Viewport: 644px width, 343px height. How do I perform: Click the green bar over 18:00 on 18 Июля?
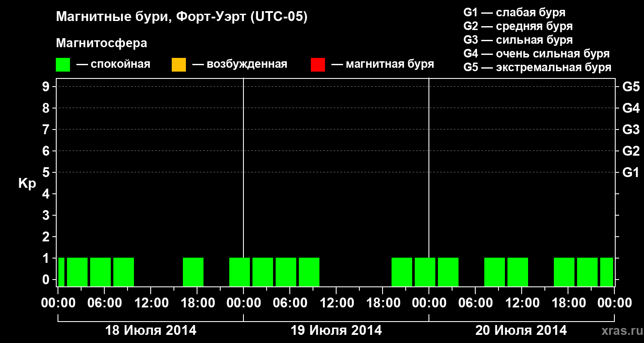193,272
